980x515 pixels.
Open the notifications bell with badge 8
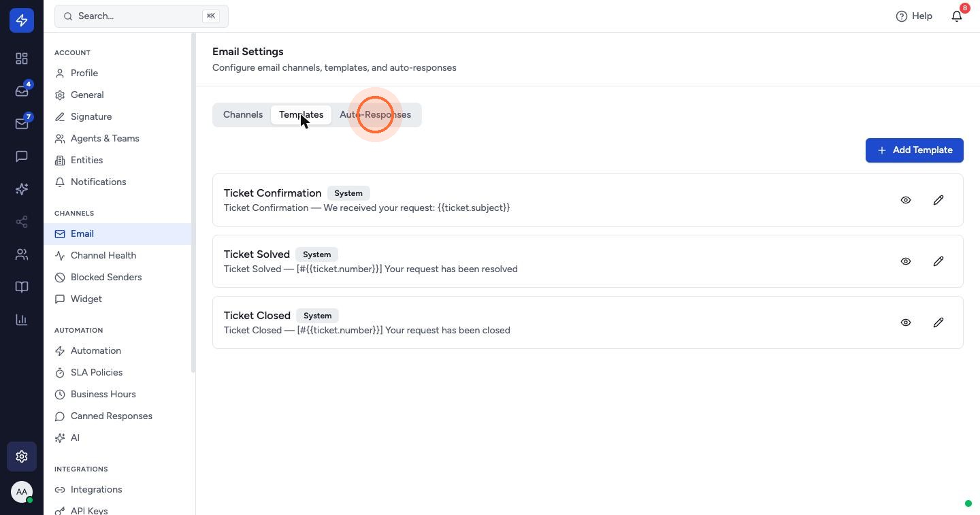pos(957,16)
